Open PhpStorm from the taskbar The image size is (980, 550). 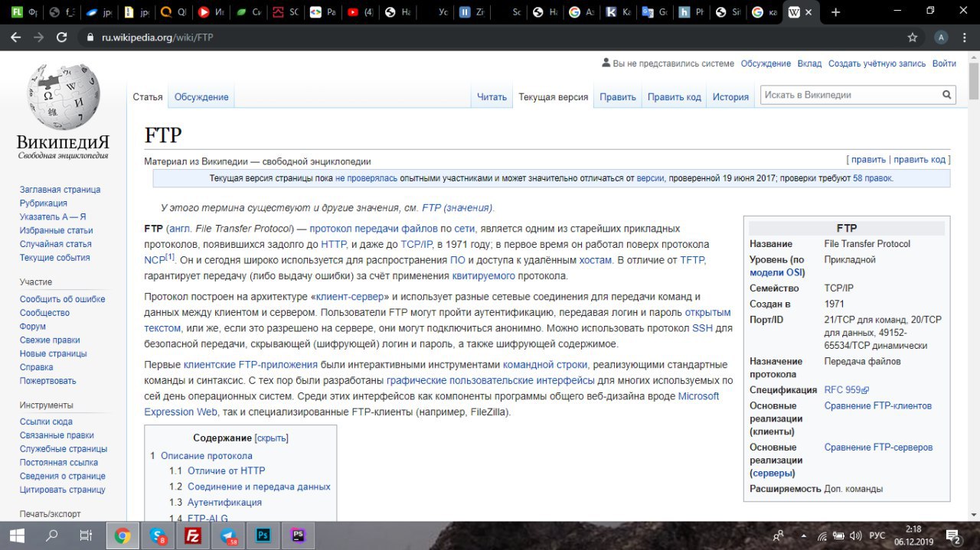point(298,535)
